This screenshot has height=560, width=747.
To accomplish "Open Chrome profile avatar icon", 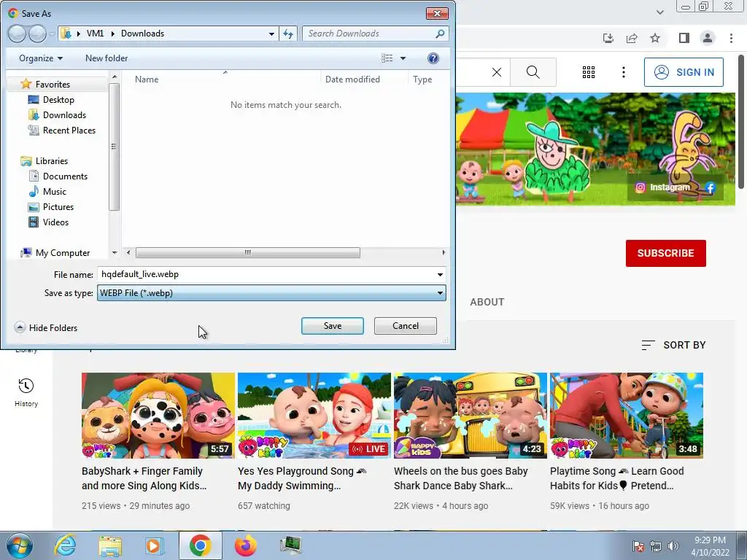I will [708, 38].
